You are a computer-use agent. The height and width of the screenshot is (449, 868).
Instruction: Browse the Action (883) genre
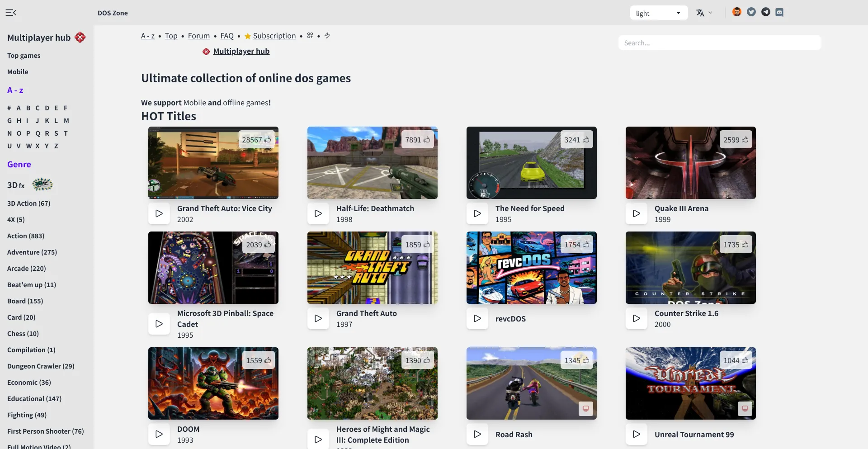tap(26, 236)
